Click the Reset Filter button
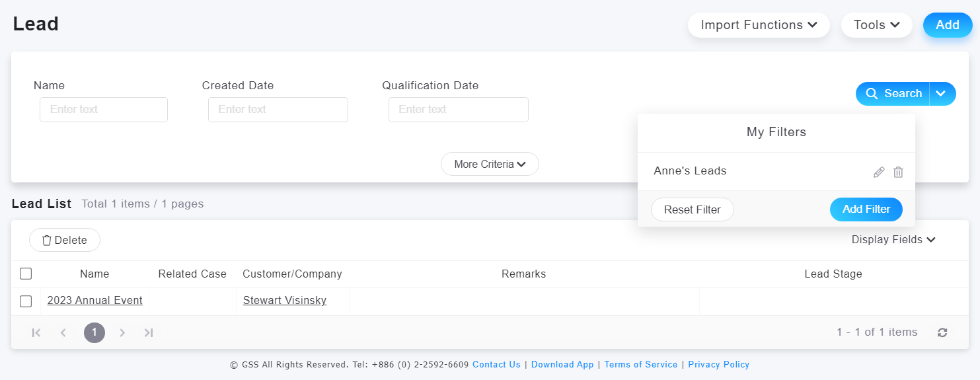The image size is (980, 380). point(693,209)
